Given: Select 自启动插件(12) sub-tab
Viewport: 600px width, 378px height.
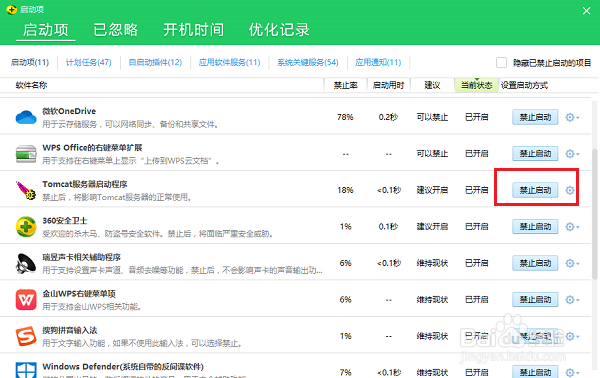Looking at the screenshot, I should pyautogui.click(x=155, y=62).
